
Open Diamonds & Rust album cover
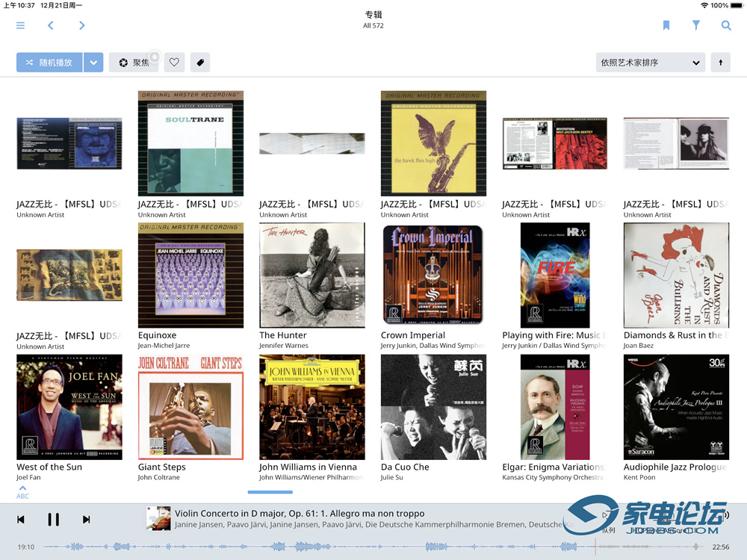(x=677, y=276)
